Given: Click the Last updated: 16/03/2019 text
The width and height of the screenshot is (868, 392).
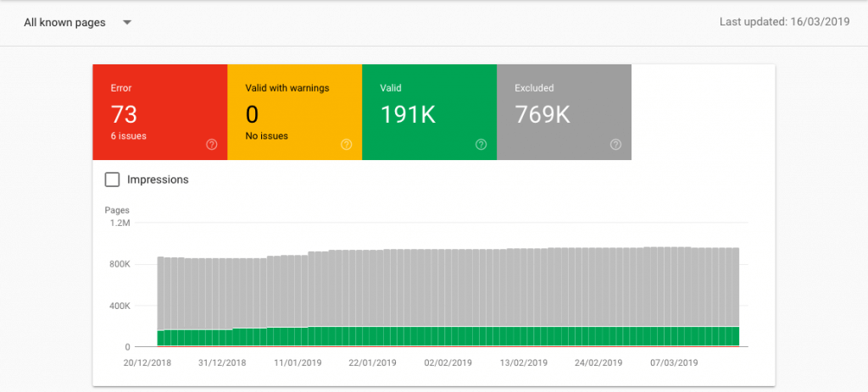Looking at the screenshot, I should click(x=784, y=23).
